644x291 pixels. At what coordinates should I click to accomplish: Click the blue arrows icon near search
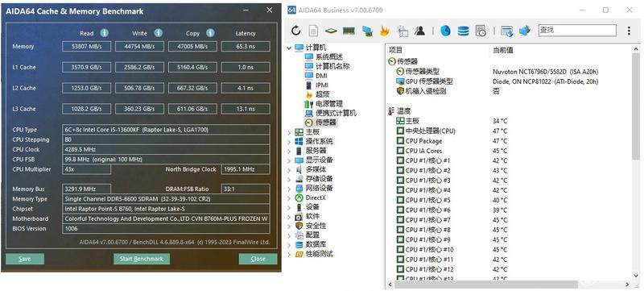coord(525,31)
